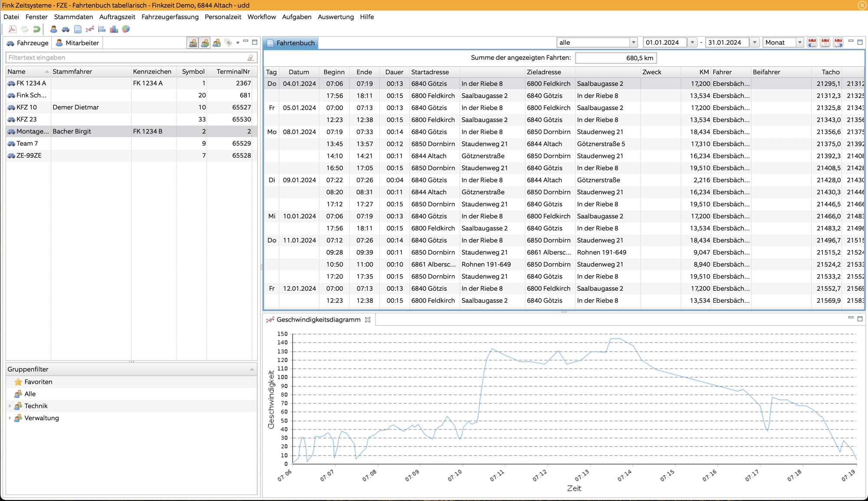Expand the Technik group tree node

coord(10,406)
